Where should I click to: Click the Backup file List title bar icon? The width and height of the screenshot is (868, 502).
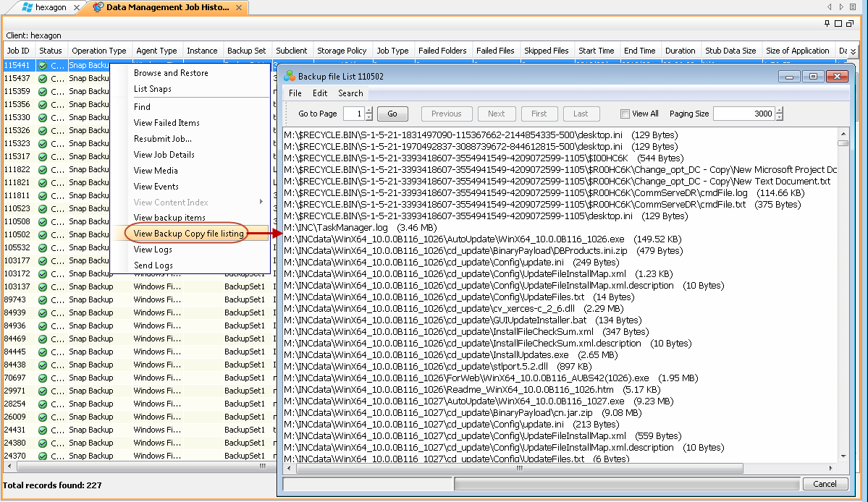point(288,75)
